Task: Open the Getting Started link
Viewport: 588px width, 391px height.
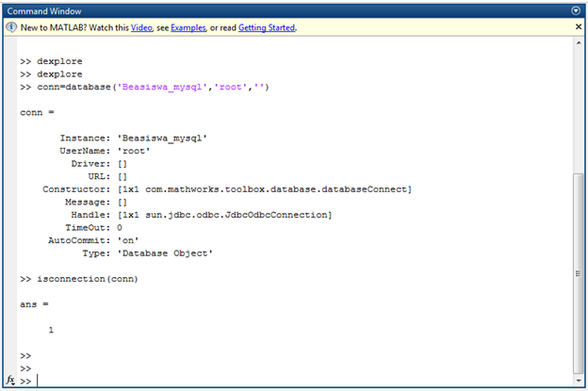Action: pyautogui.click(x=267, y=28)
